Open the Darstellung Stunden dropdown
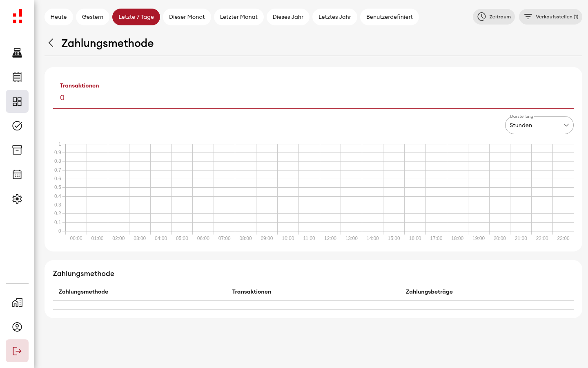 click(539, 125)
